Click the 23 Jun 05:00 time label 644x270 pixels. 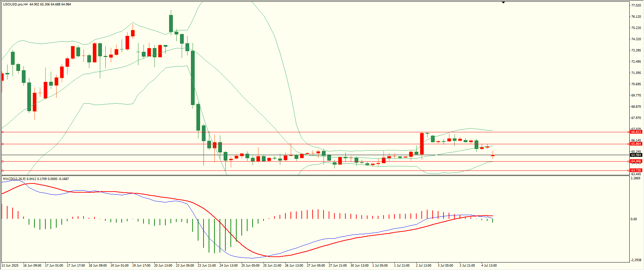click(x=185, y=266)
